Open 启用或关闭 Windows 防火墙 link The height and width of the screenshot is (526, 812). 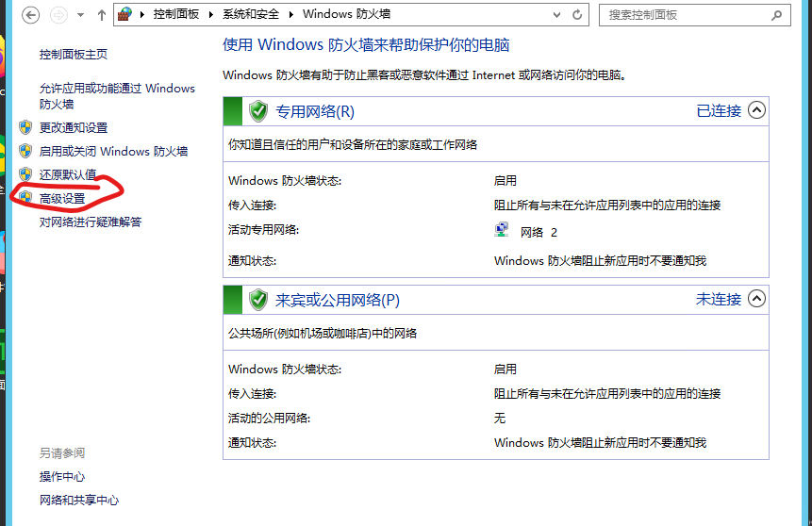click(113, 151)
